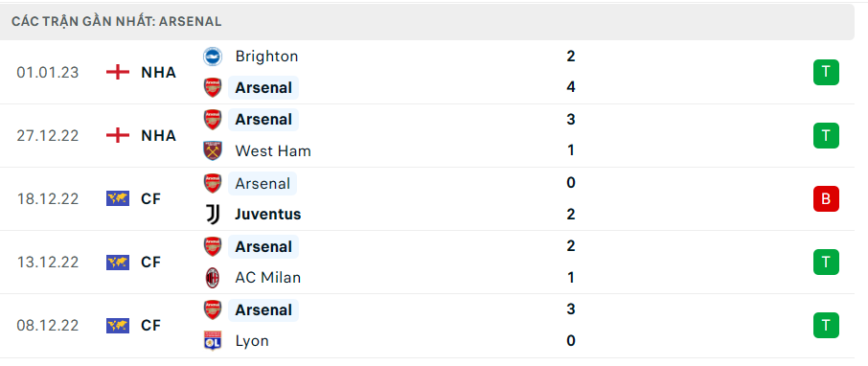Click the England flag on 01.01.23 row
The height and width of the screenshot is (366, 868).
pyautogui.click(x=118, y=72)
